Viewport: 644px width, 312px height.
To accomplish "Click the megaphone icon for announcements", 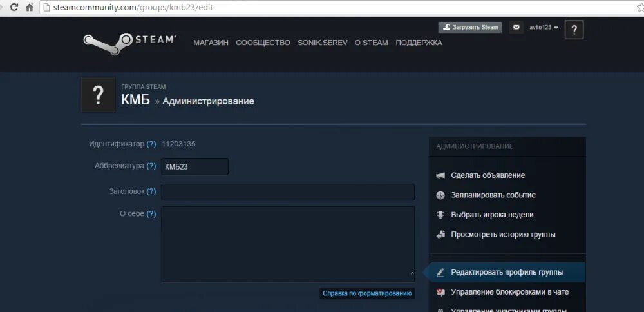I will (440, 175).
